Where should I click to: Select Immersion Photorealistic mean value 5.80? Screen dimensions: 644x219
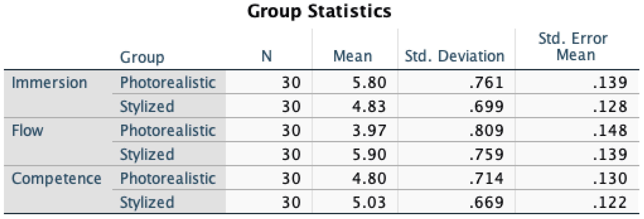(x=369, y=82)
